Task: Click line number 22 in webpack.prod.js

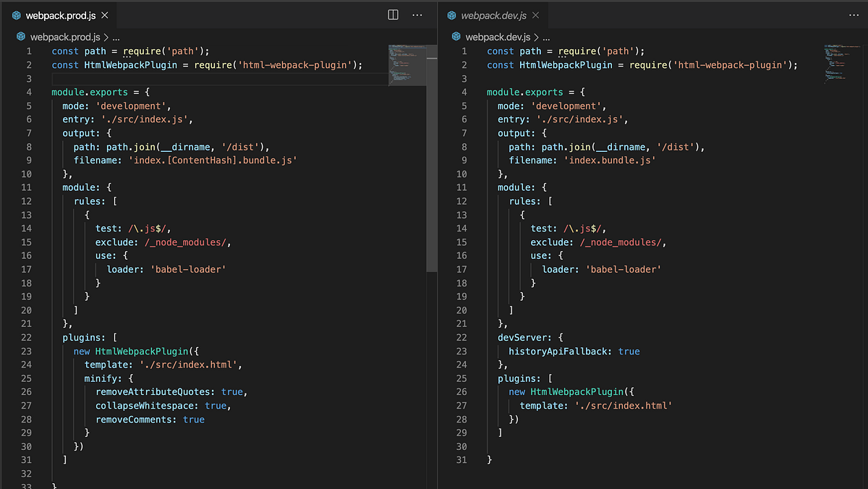Action: (x=26, y=337)
